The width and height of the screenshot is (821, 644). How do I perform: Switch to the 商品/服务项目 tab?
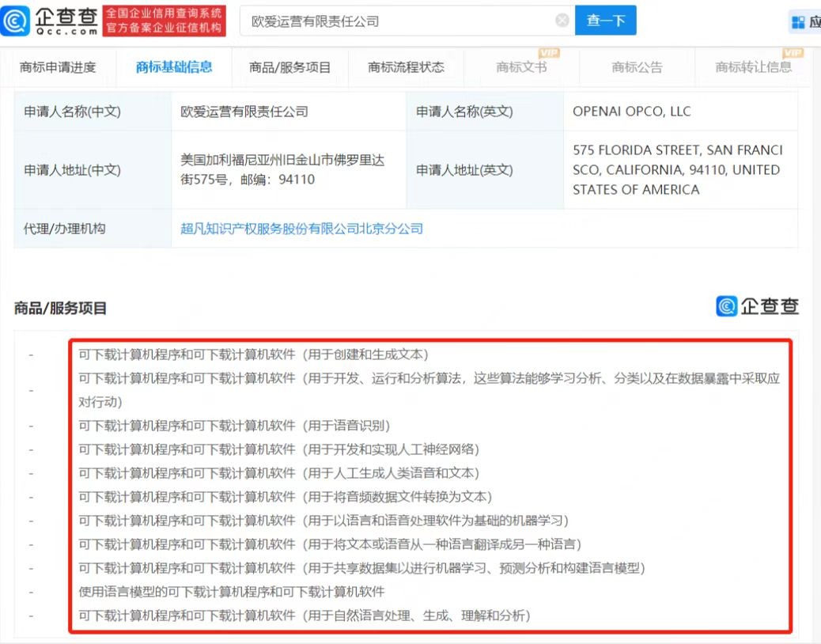tap(289, 67)
